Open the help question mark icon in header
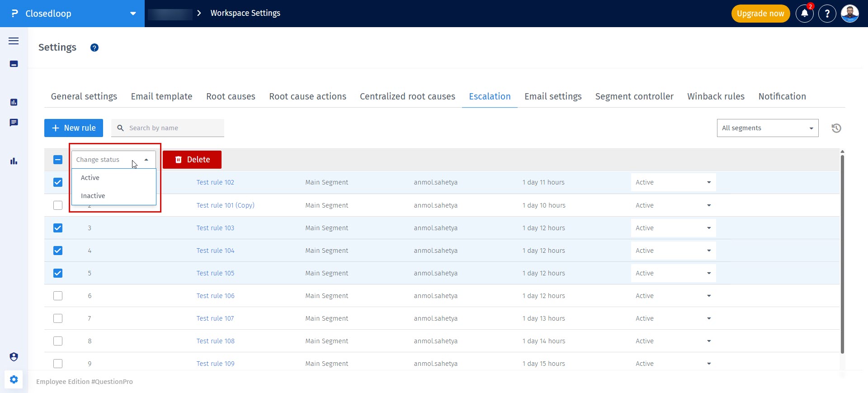 tap(827, 14)
